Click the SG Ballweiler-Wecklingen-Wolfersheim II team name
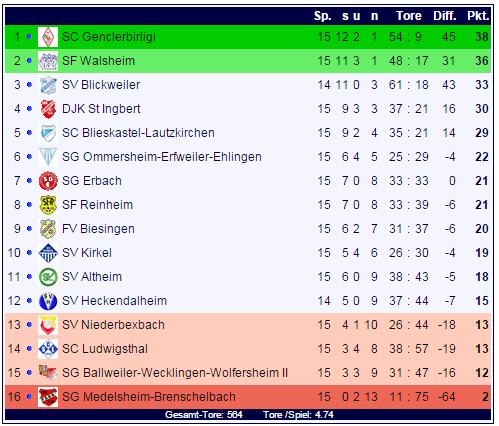Image resolution: width=499 pixels, height=426 pixels. 175,373
